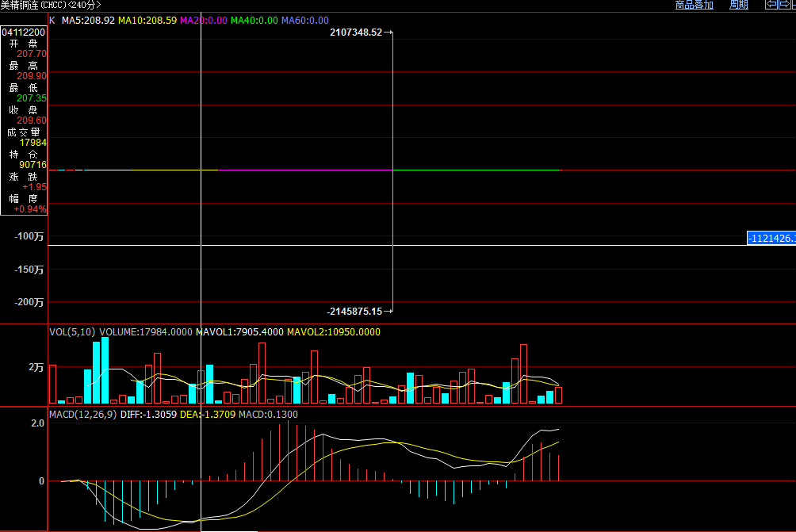The height and width of the screenshot is (532, 796).
Task: Click the blue -1121426 price axis marker
Action: [x=771, y=239]
